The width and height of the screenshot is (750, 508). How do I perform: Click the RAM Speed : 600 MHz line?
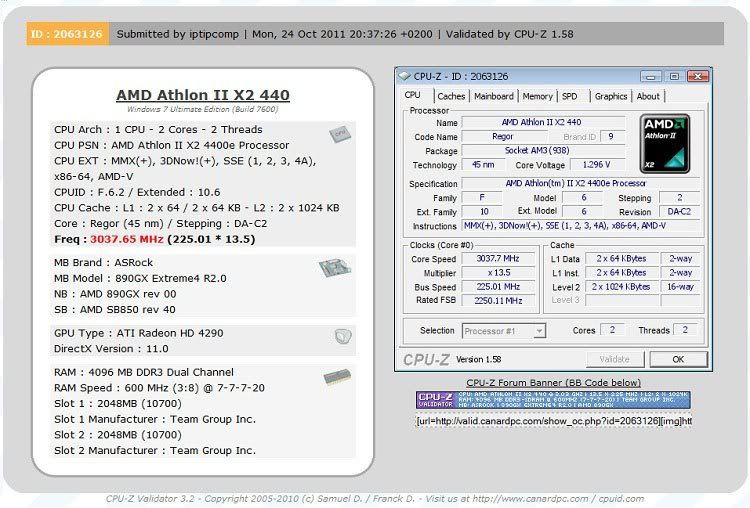point(159,388)
